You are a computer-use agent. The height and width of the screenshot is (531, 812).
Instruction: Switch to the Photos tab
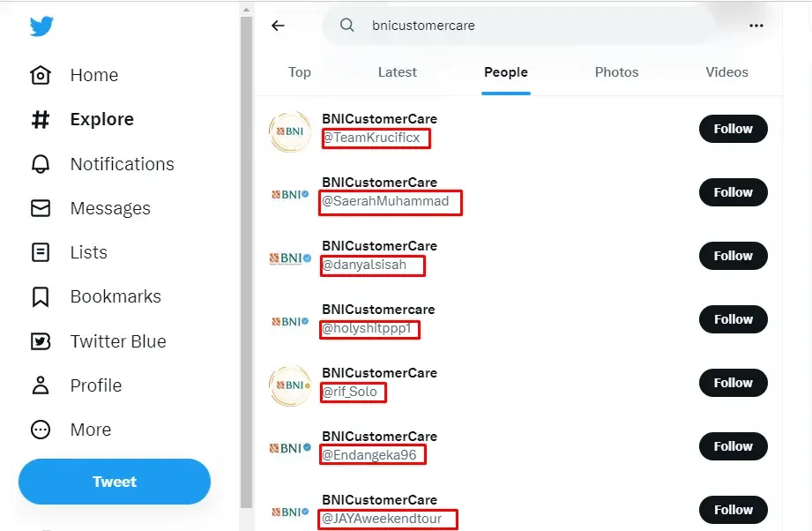616,72
